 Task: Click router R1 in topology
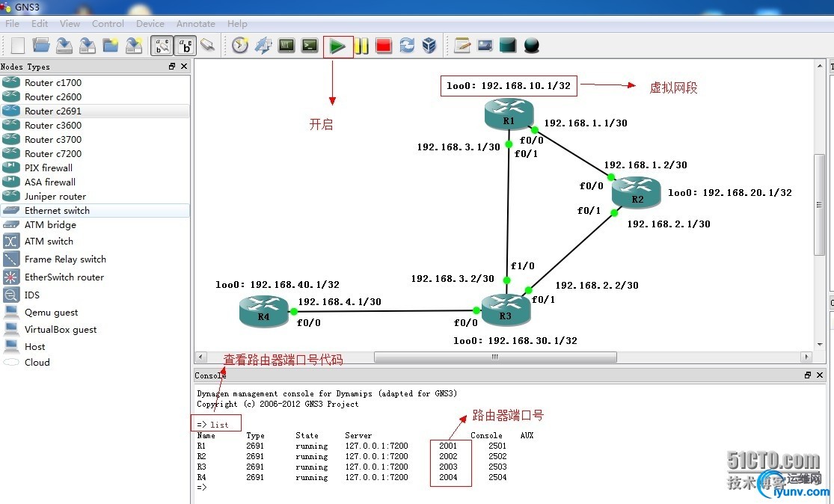[x=509, y=115]
